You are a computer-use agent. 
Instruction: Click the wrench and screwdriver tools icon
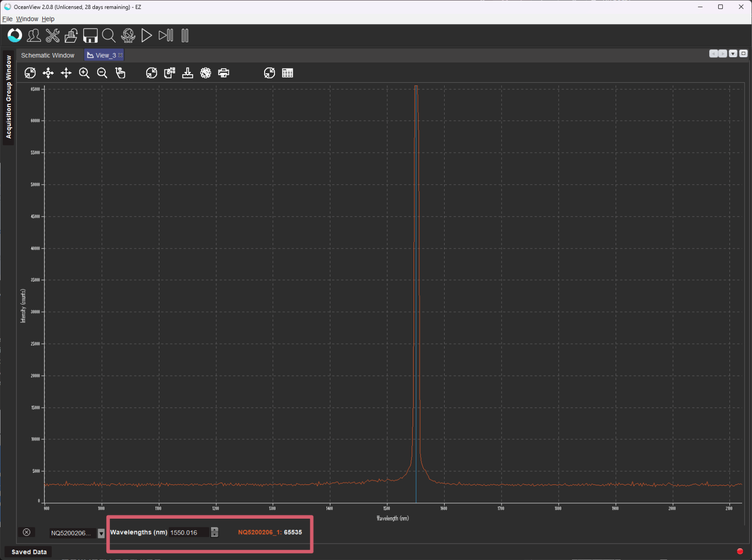pyautogui.click(x=53, y=36)
